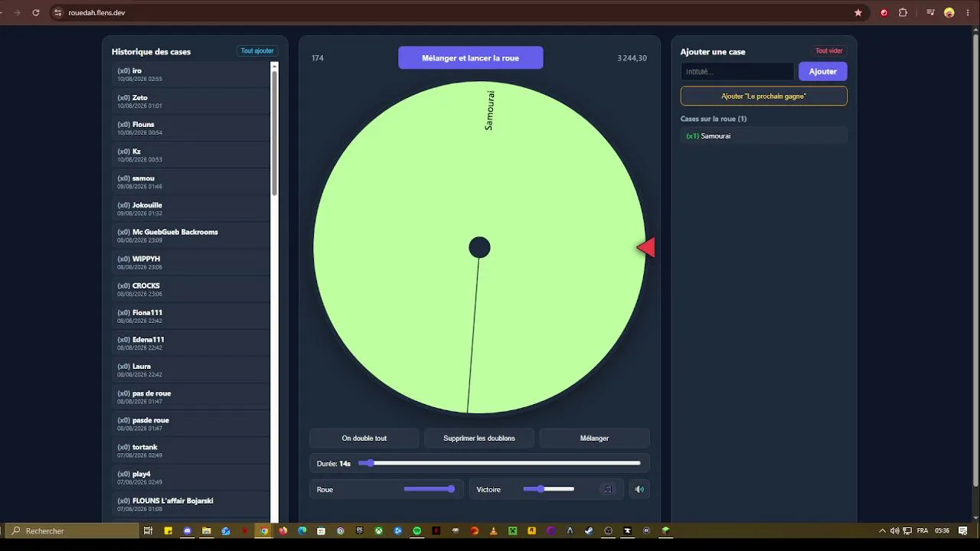Select history entry "iro"
Viewport: 980px width, 551px height.
coord(191,74)
